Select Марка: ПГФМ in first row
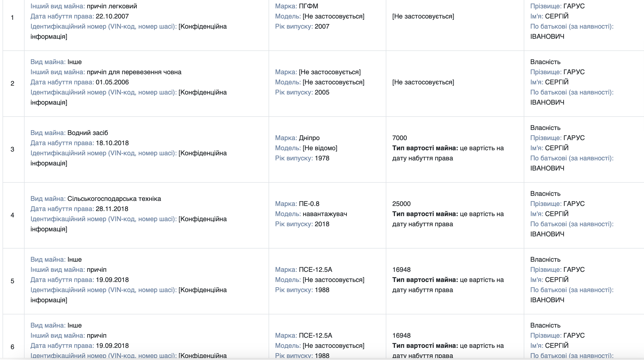 pos(296,6)
